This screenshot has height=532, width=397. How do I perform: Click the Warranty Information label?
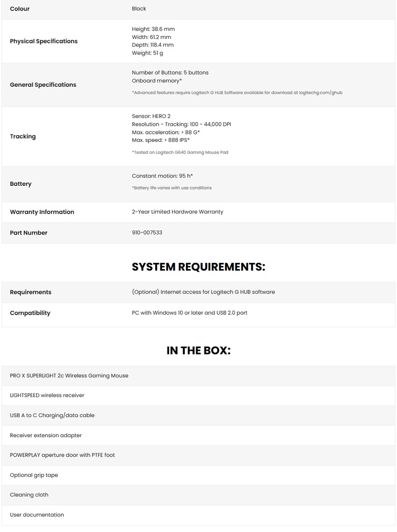click(42, 212)
